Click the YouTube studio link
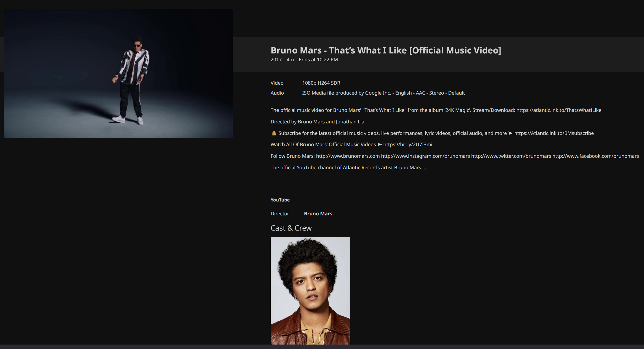644x349 pixels. coord(280,200)
